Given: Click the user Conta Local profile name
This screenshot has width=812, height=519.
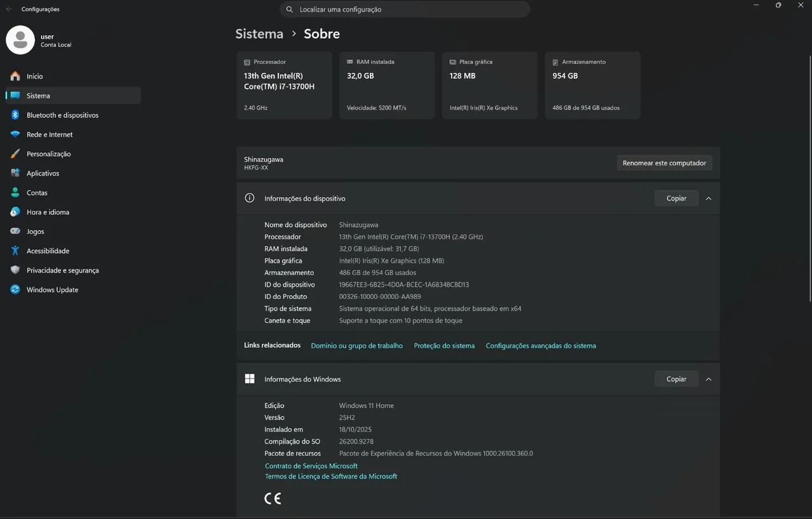Looking at the screenshot, I should tap(56, 41).
